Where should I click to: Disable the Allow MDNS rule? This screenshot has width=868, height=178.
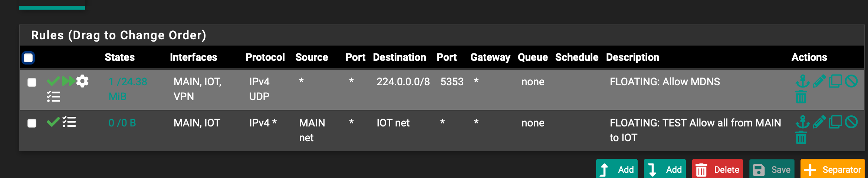pyautogui.click(x=851, y=81)
